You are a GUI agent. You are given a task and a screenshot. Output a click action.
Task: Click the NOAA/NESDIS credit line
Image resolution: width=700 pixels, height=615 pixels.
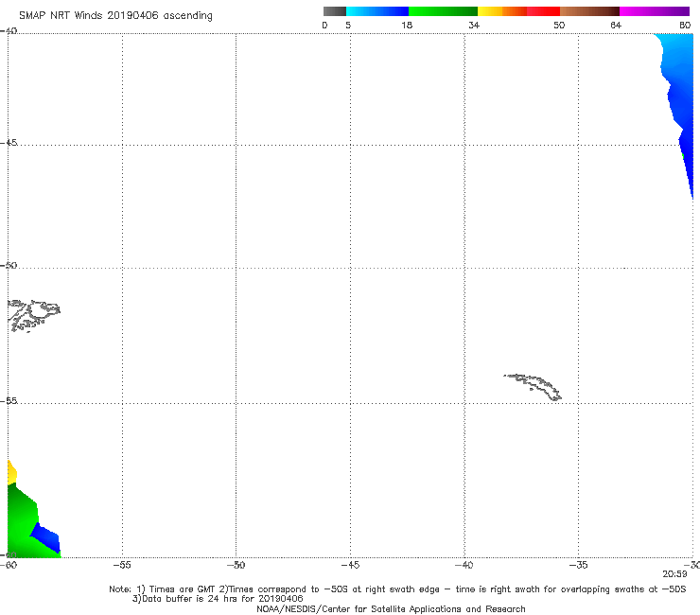[x=391, y=608]
